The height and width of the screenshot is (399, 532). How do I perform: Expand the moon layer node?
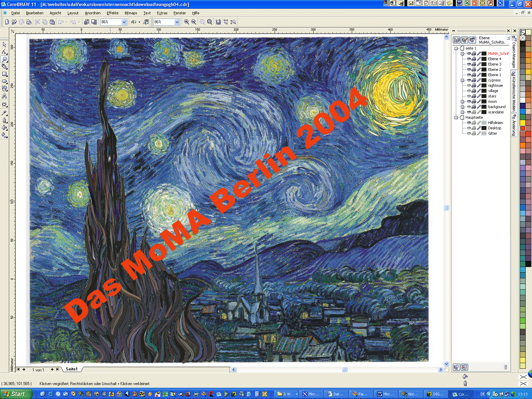[463, 101]
